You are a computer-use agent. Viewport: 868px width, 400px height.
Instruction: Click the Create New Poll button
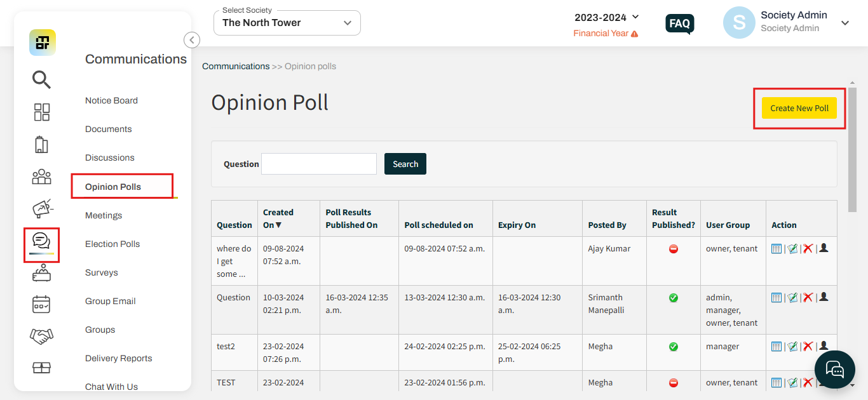click(799, 108)
